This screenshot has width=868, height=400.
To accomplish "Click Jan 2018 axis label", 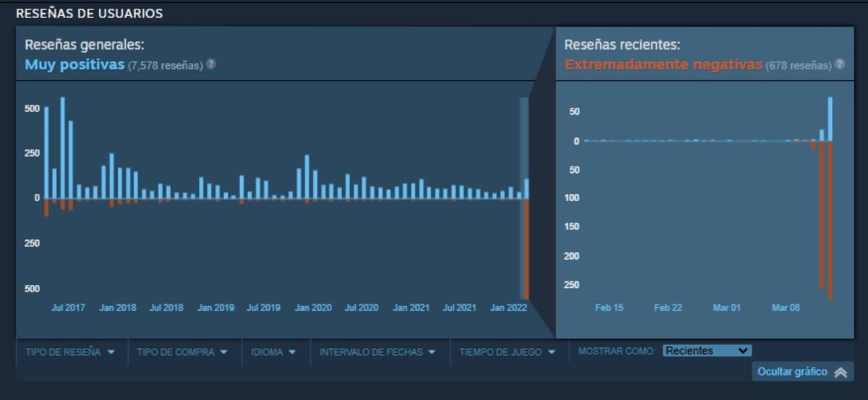I will point(118,307).
